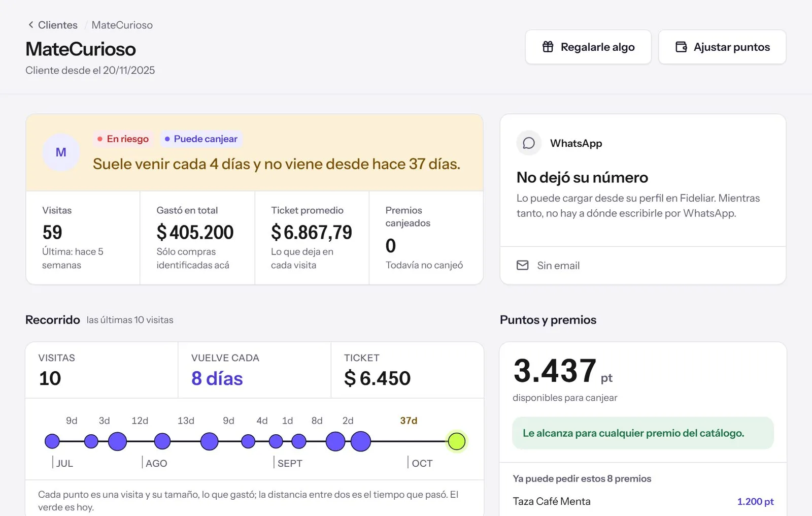Click the gift icon in Regalarle algo
The height and width of the screenshot is (516, 812).
(x=548, y=47)
